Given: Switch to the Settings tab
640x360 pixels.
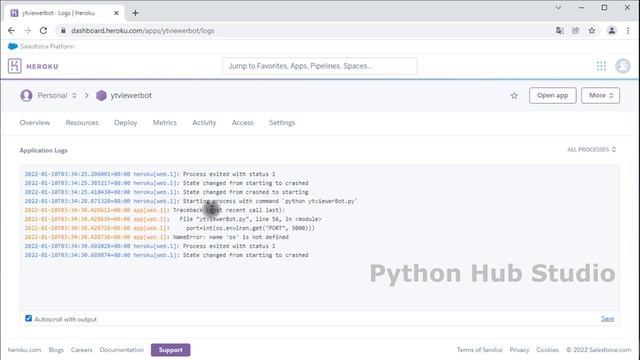Looking at the screenshot, I should pos(282,123).
